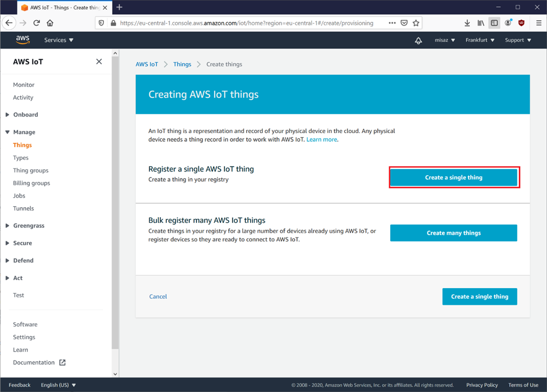Open Test in the sidebar
The width and height of the screenshot is (547, 392).
pos(19,295)
